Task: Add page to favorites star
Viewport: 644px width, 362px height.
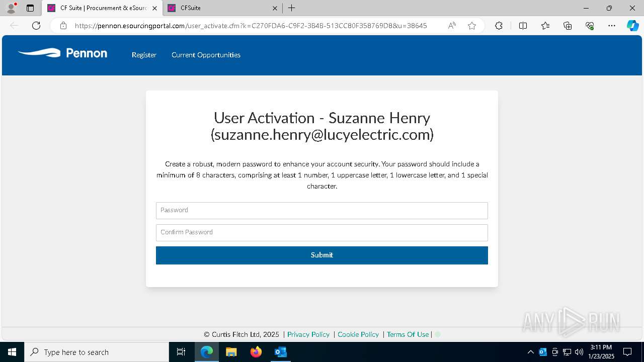Action: pos(472,26)
